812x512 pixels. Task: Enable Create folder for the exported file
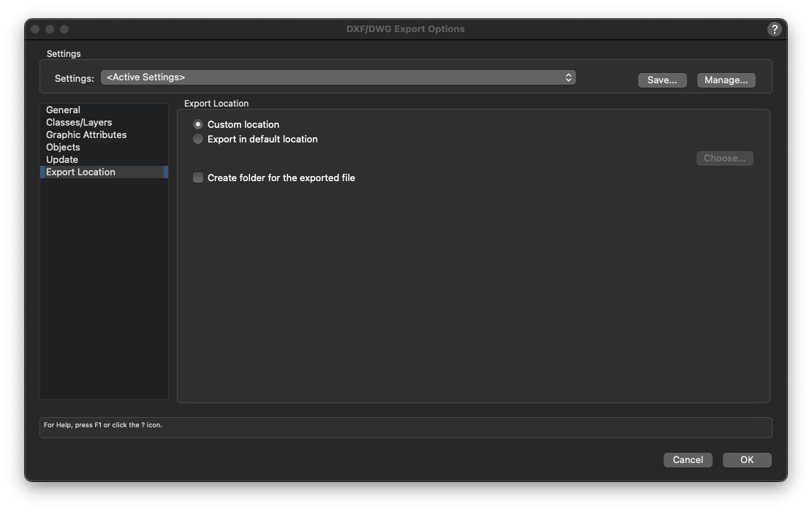[x=198, y=178]
